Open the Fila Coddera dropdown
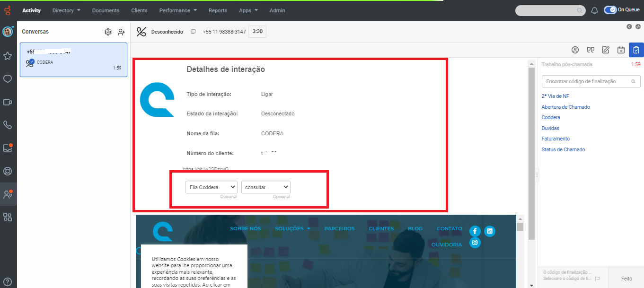 tap(212, 187)
